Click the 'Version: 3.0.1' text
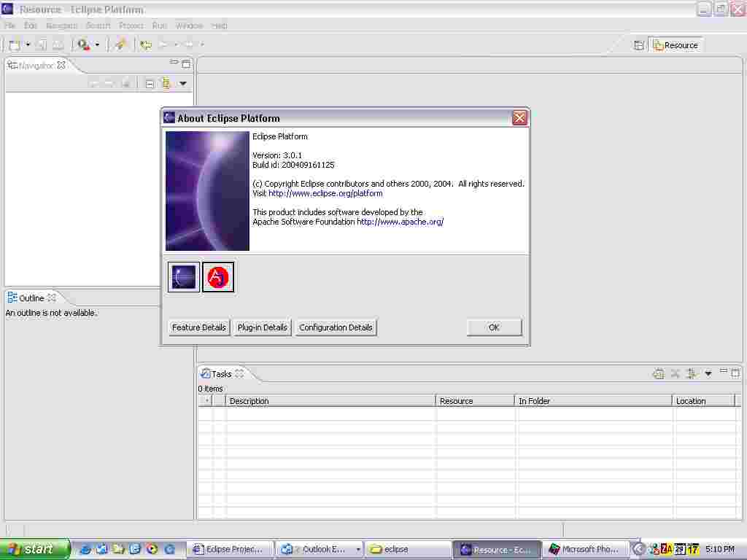Image resolution: width=747 pixels, height=560 pixels. (276, 155)
